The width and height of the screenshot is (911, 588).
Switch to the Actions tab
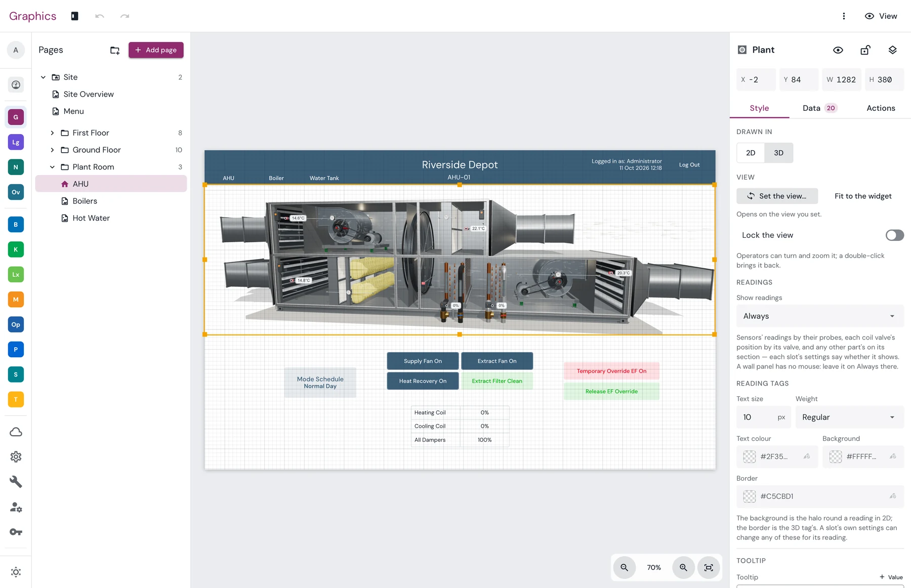[x=881, y=108]
